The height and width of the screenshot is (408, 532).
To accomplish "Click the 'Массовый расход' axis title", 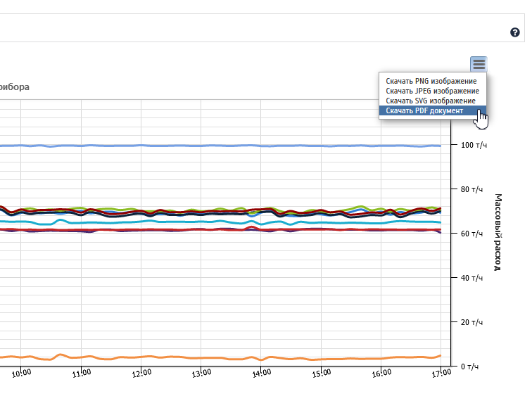I will point(498,232).
